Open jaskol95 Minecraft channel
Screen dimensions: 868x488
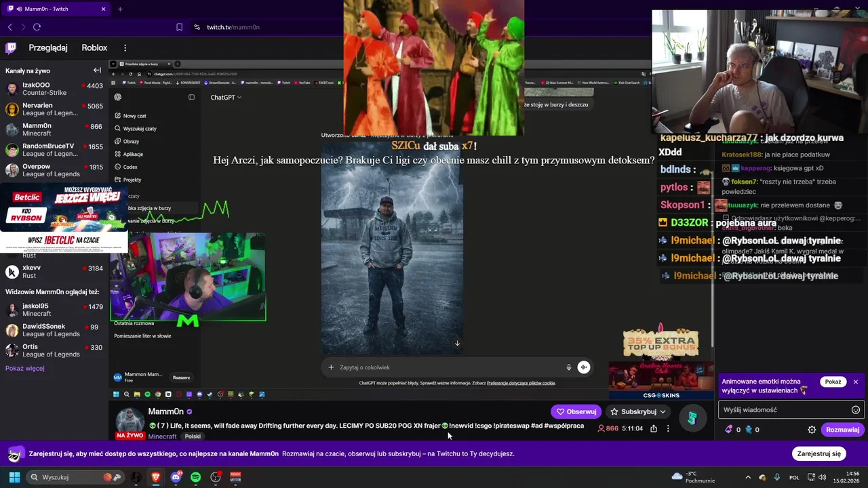(x=54, y=310)
